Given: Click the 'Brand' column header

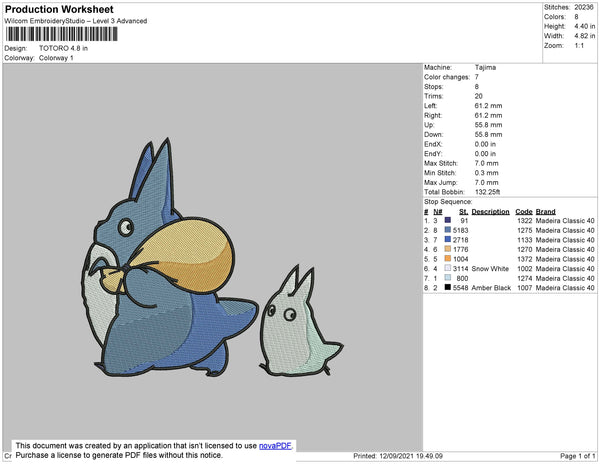Looking at the screenshot, I should [545, 212].
